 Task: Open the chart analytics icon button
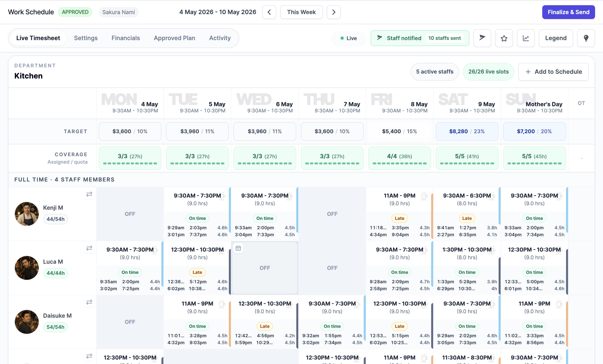[526, 38]
